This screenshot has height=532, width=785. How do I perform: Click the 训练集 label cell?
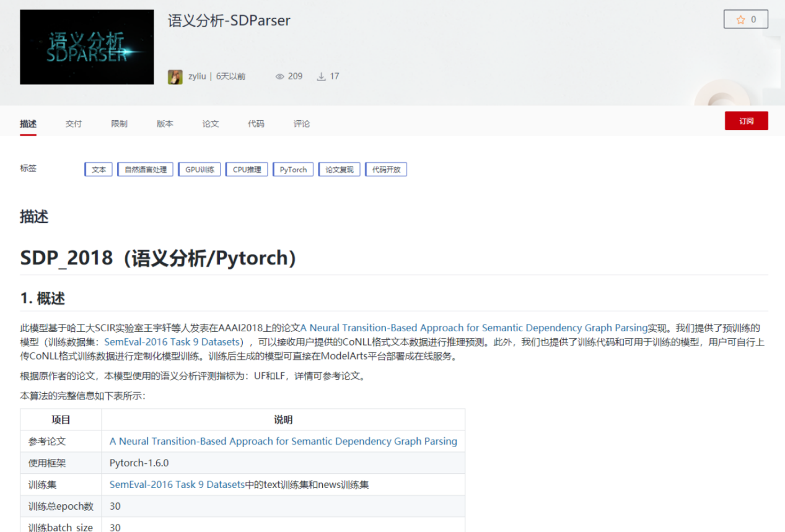point(61,485)
